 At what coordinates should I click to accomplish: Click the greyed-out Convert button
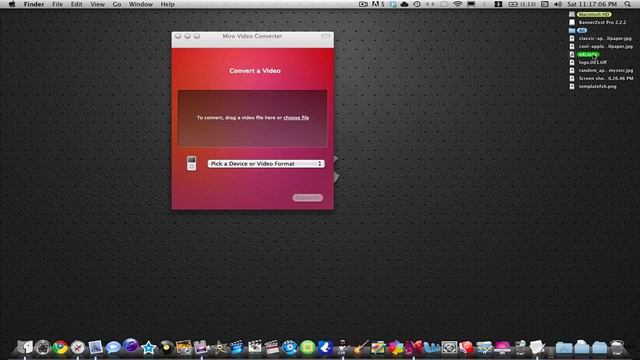308,198
